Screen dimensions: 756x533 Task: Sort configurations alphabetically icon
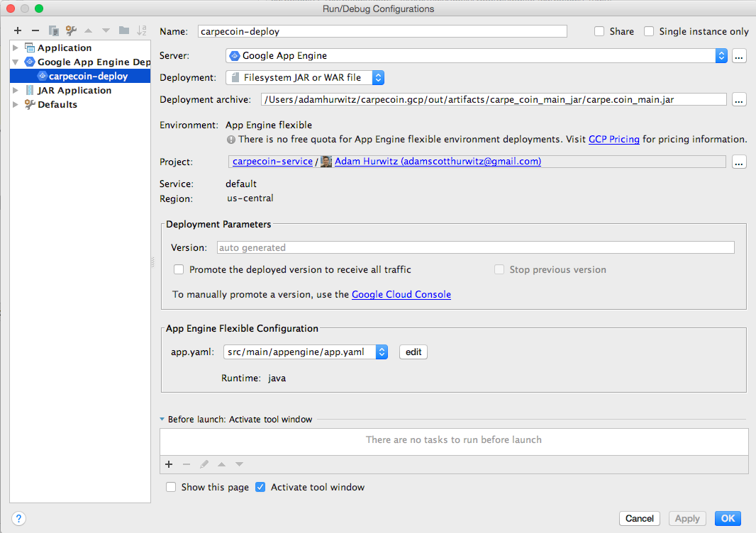[x=141, y=31]
